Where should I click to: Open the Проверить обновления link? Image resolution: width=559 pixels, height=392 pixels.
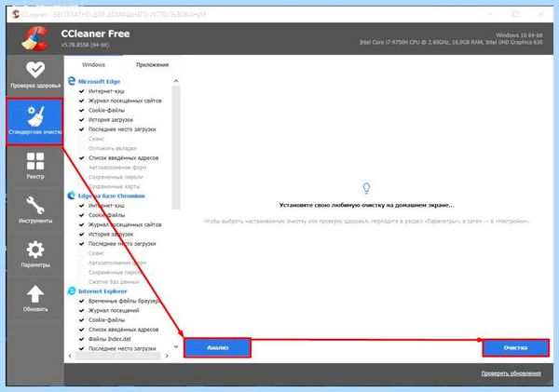511,373
